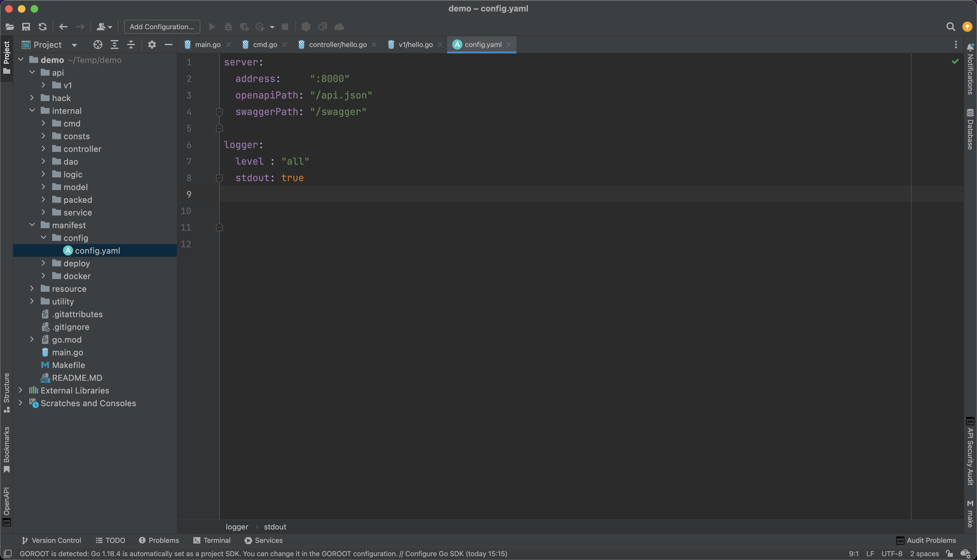Image resolution: width=977 pixels, height=560 pixels.
Task: Click fold marker beside swaggerPath line
Action: pos(219,112)
